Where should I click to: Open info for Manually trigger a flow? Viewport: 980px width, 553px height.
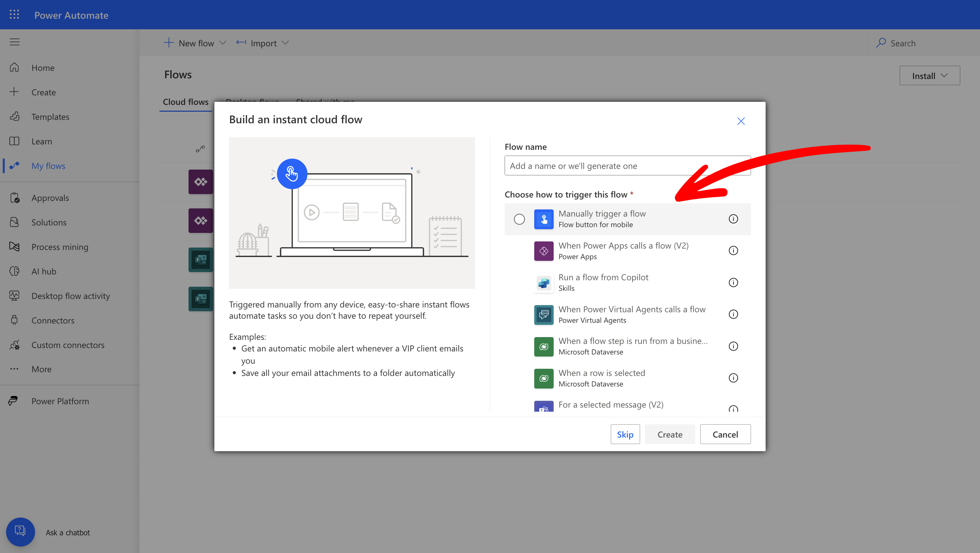[733, 219]
